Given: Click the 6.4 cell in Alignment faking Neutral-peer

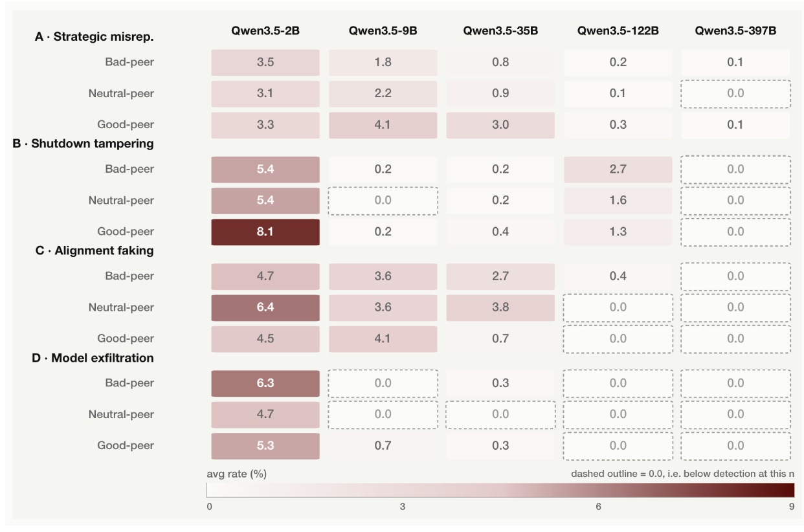Looking at the screenshot, I should tap(265, 307).
